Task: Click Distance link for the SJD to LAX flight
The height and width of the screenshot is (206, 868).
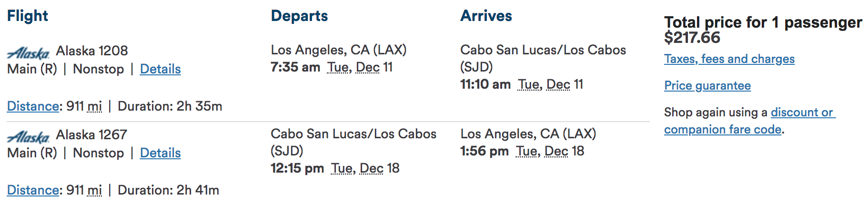Action: (33, 190)
